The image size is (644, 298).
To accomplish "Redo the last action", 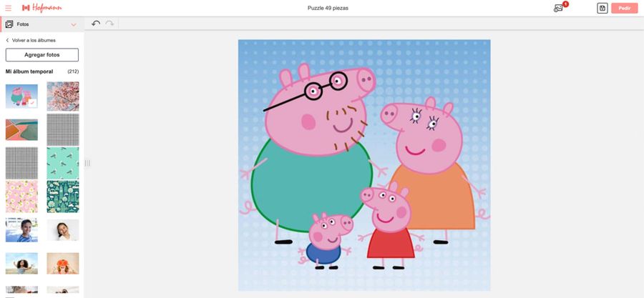I will [109, 24].
